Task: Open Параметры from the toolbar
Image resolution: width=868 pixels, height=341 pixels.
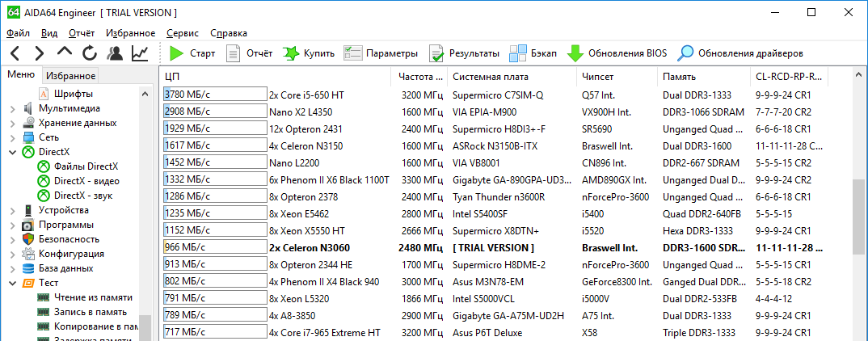Action: [381, 53]
